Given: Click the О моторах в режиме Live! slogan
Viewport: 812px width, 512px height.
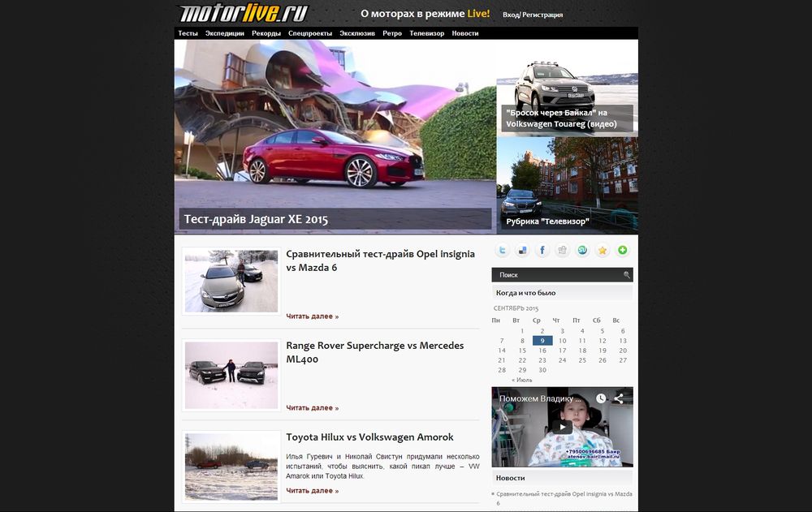Looking at the screenshot, I should coord(425,14).
